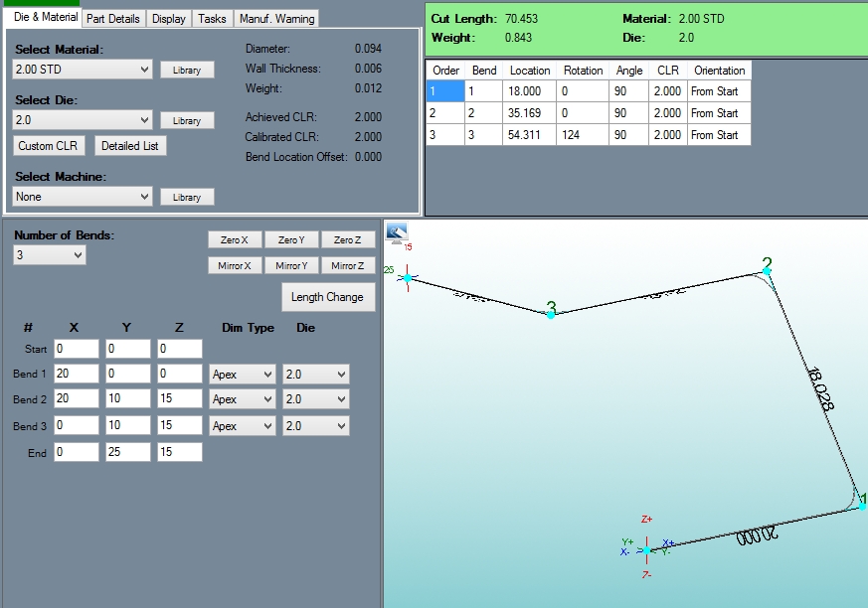Click the Mirror Z button
868x608 pixels.
coord(348,266)
